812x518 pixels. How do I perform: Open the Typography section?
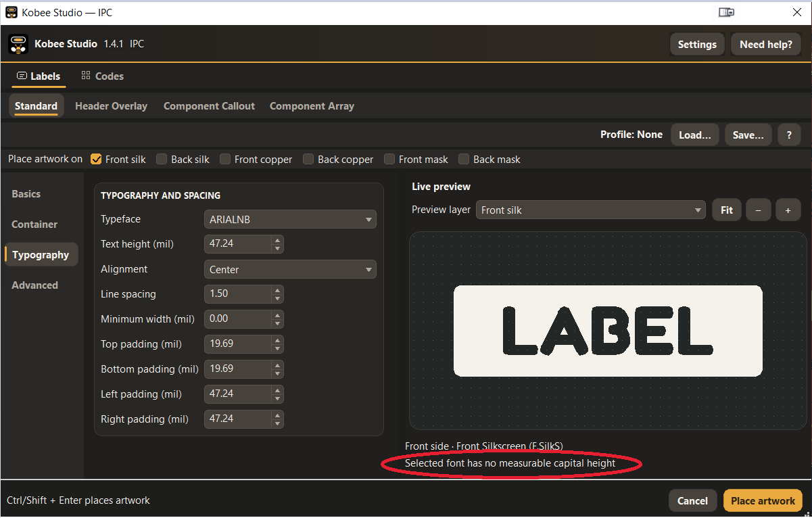[41, 254]
